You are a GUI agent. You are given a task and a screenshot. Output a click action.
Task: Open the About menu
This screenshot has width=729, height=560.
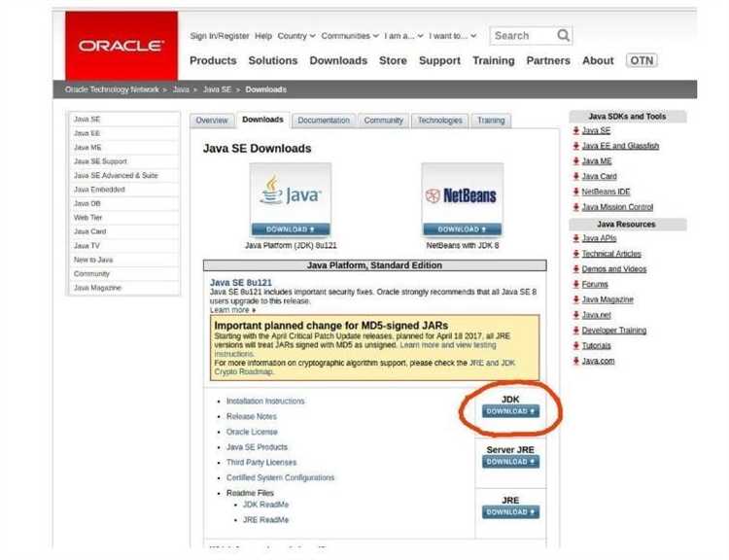(x=598, y=60)
